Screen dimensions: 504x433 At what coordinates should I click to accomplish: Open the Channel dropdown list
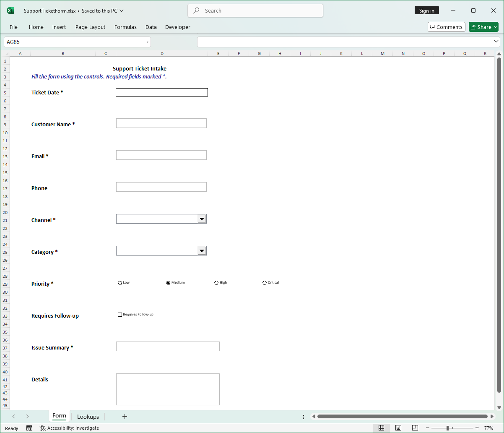[202, 219]
